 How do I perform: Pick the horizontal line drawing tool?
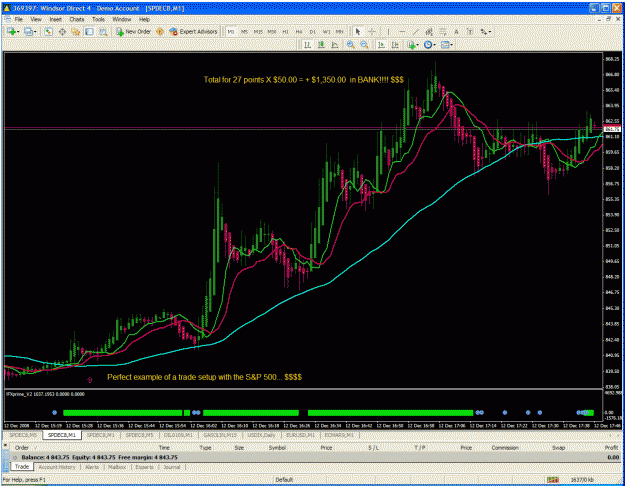[x=402, y=31]
